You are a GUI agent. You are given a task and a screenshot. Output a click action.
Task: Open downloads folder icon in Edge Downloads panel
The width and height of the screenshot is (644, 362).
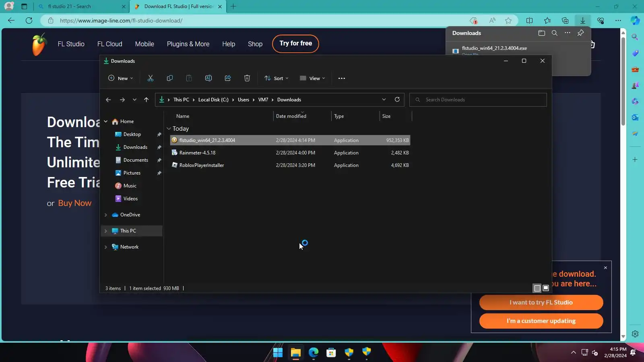pyautogui.click(x=542, y=33)
